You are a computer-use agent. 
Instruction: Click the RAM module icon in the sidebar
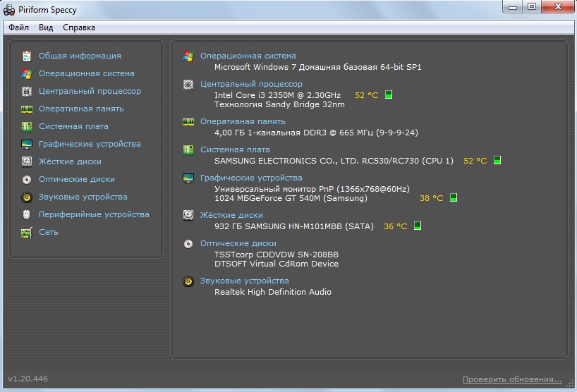click(27, 109)
